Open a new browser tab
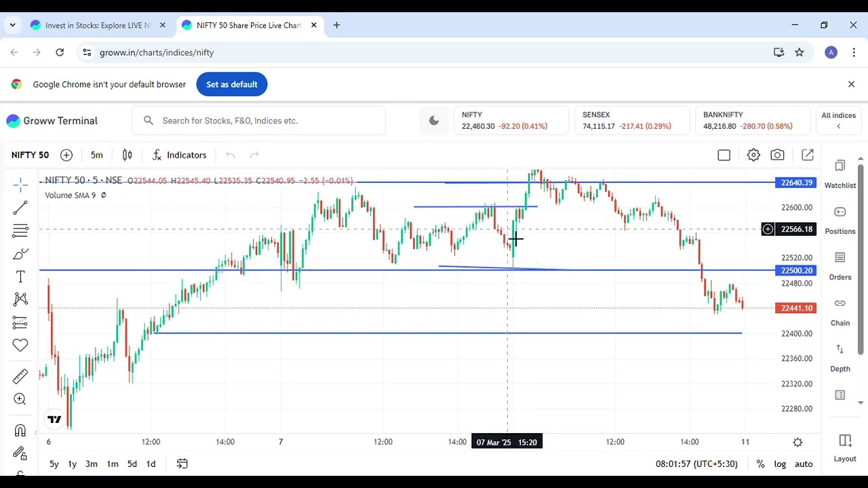Screen dimensions: 868x488 (337, 25)
